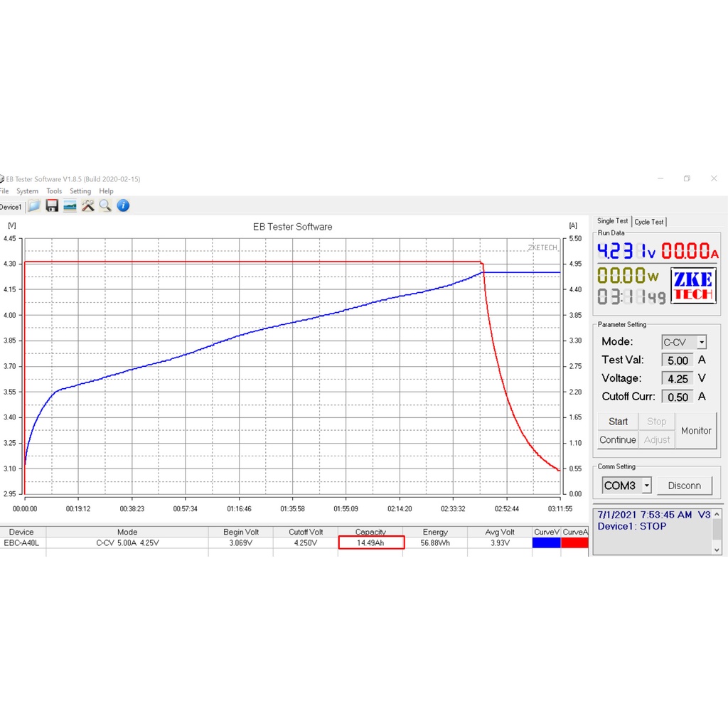The width and height of the screenshot is (728, 728).
Task: Click the magnifying glass icon
Action: 105,206
